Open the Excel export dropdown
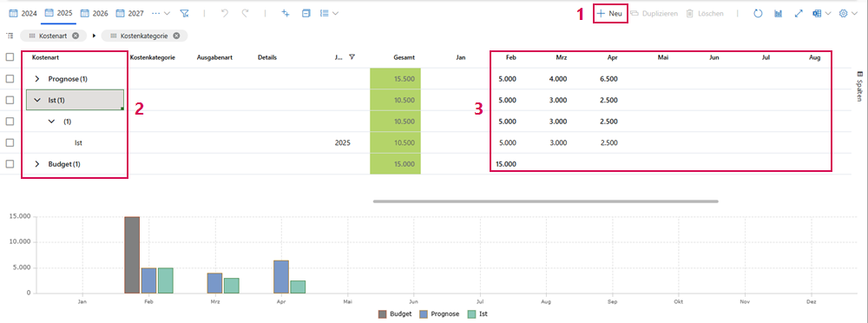 coord(821,13)
